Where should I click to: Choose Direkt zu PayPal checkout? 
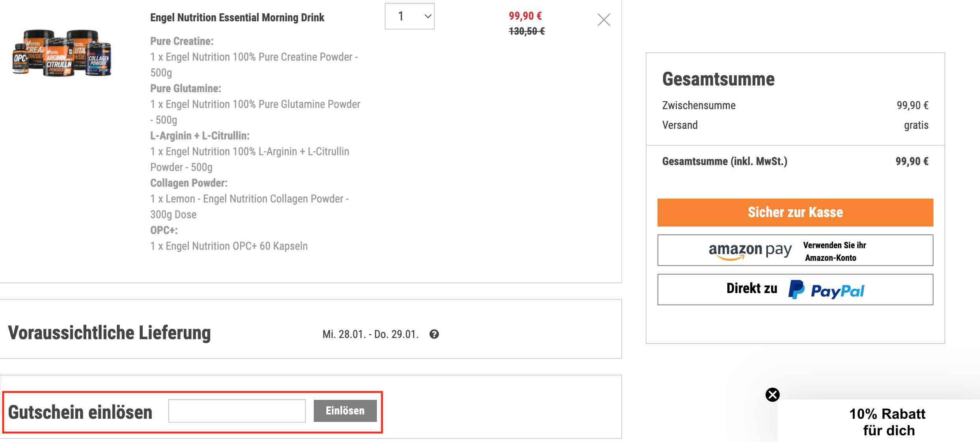click(795, 290)
